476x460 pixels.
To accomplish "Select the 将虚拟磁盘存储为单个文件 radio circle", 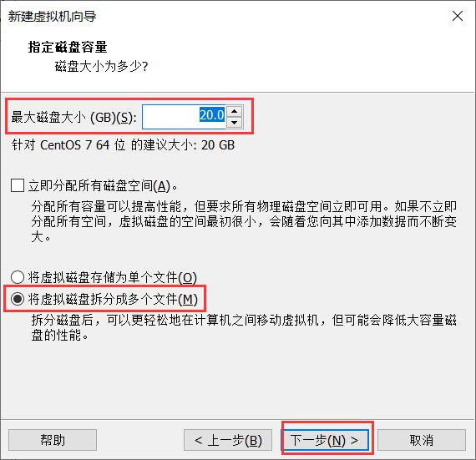I will [18, 277].
